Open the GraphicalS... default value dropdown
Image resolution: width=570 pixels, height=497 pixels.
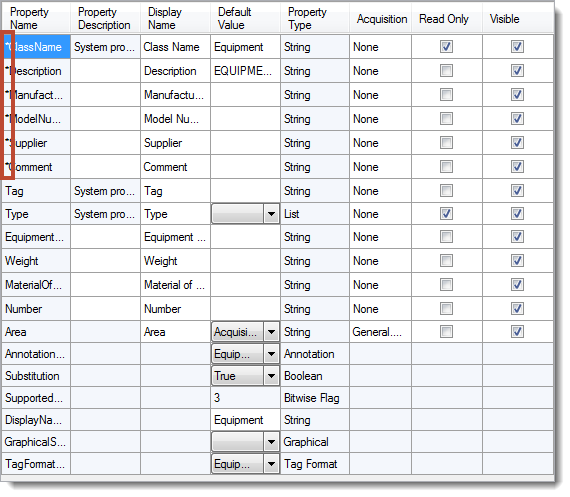tap(271, 442)
